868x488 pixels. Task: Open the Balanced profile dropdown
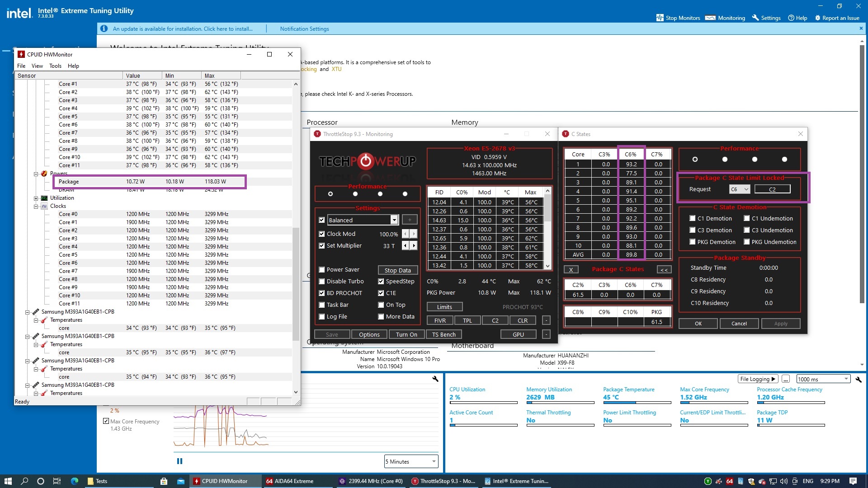[394, 220]
